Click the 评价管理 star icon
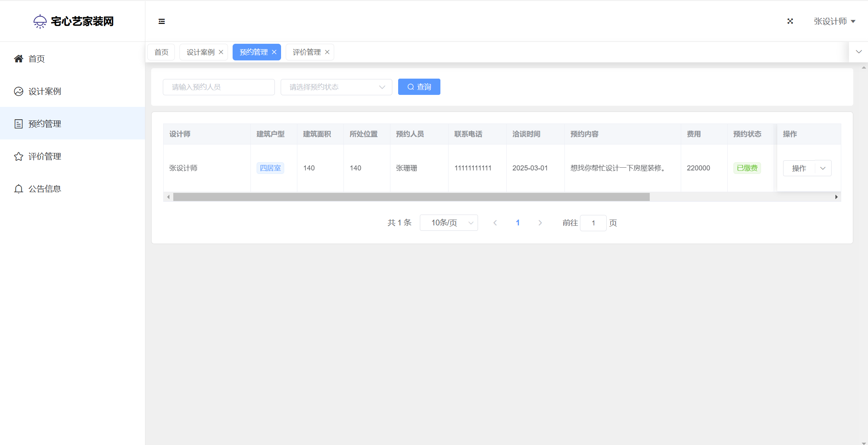868x445 pixels. pyautogui.click(x=19, y=156)
